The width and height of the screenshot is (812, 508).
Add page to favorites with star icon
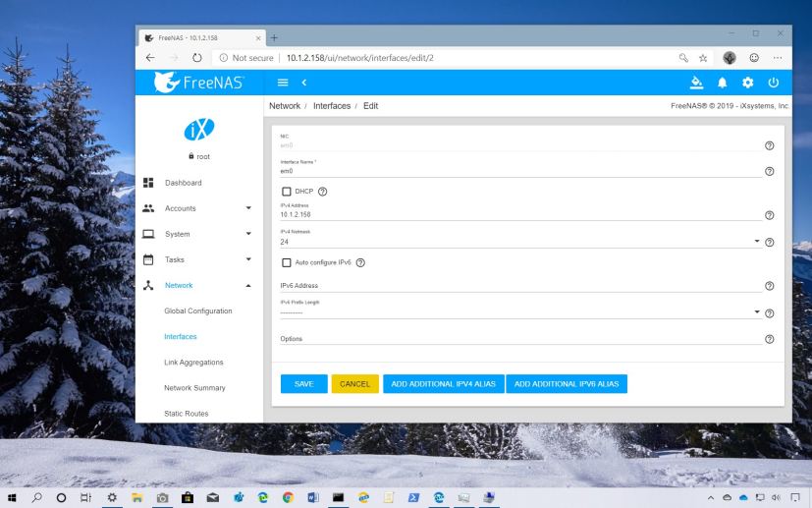[x=703, y=58]
